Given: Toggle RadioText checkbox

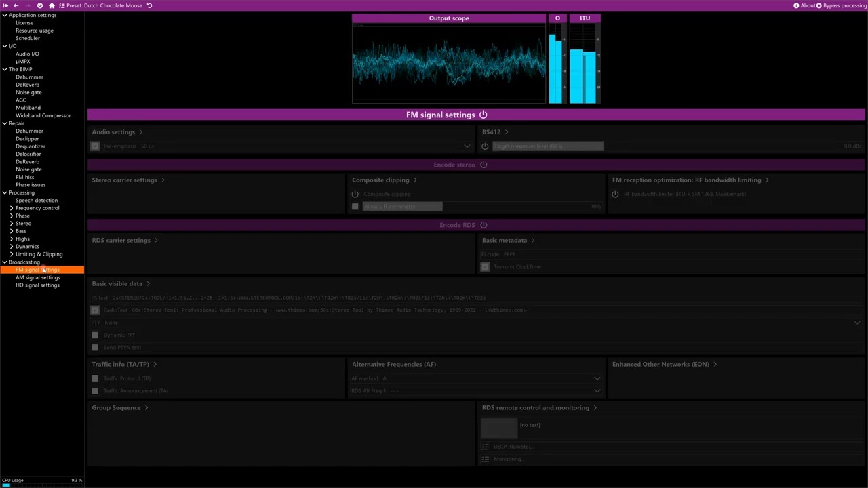Looking at the screenshot, I should [95, 310].
